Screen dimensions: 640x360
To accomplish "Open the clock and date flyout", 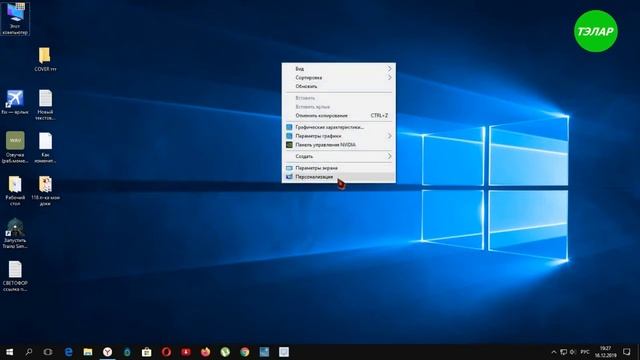I will [606, 352].
